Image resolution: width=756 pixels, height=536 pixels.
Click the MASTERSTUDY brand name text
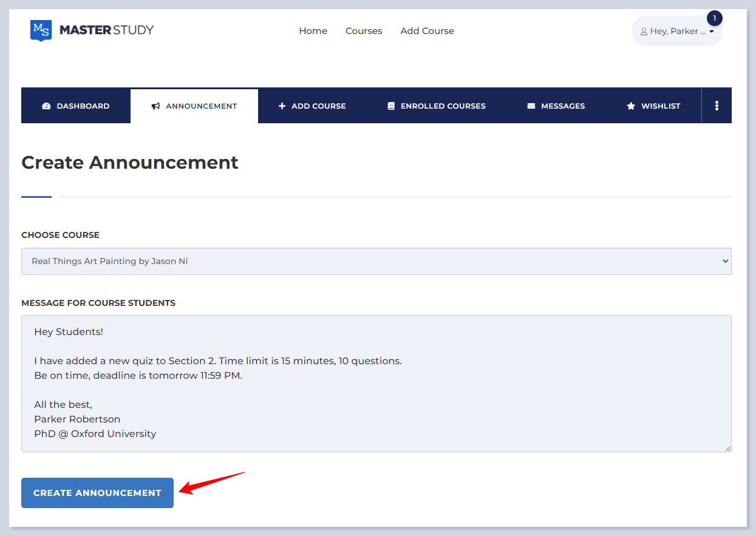click(x=107, y=30)
